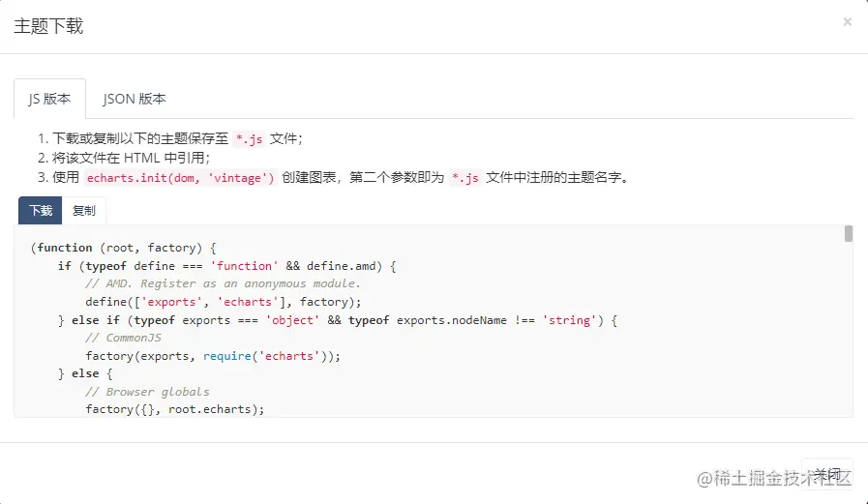Click the blue 下载 button
Image resolution: width=868 pixels, height=504 pixels.
(x=41, y=211)
